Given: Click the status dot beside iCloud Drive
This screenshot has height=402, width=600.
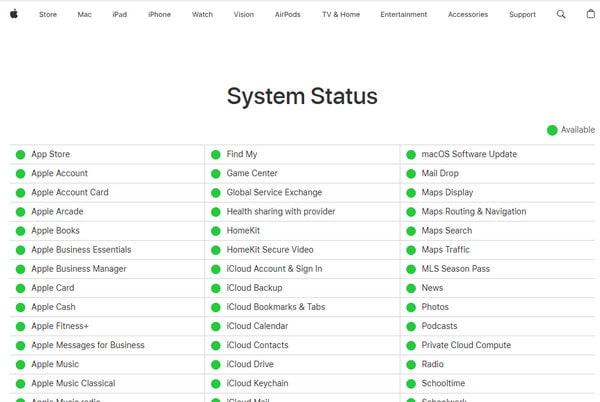Looking at the screenshot, I should tap(216, 365).
